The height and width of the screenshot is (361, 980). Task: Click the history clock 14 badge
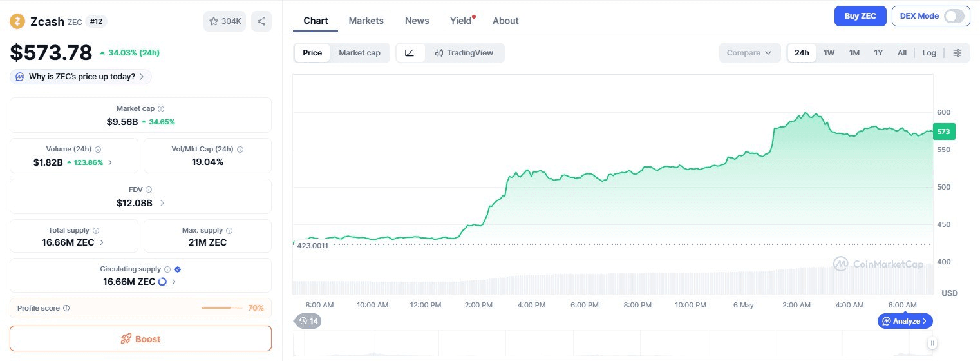click(x=308, y=320)
